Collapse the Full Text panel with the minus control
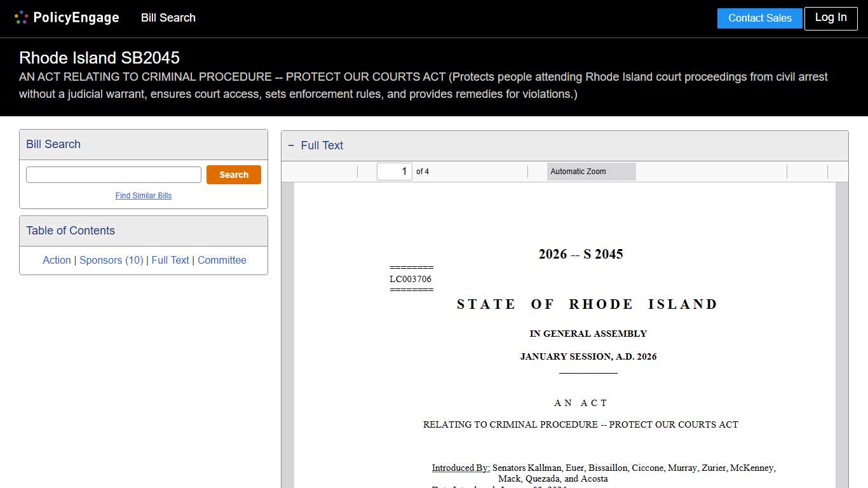 pyautogui.click(x=290, y=146)
